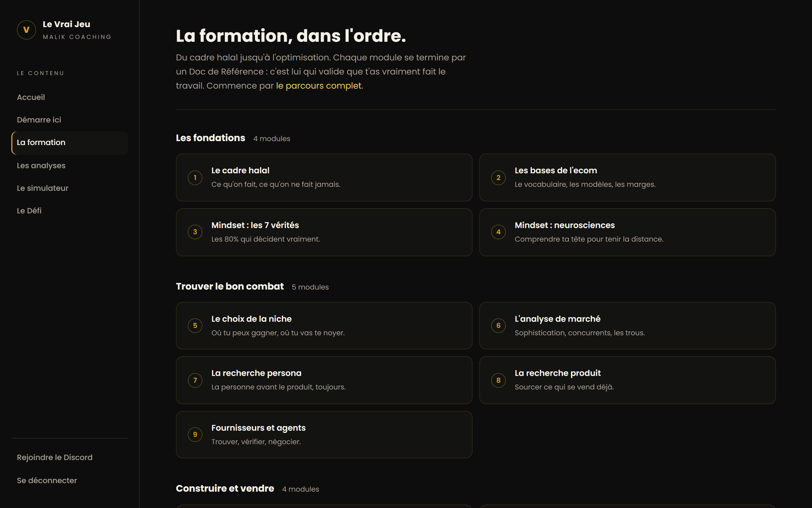This screenshot has width=812, height=508.
Task: Open Mindset : les 7 vérités module title
Action: 255,225
